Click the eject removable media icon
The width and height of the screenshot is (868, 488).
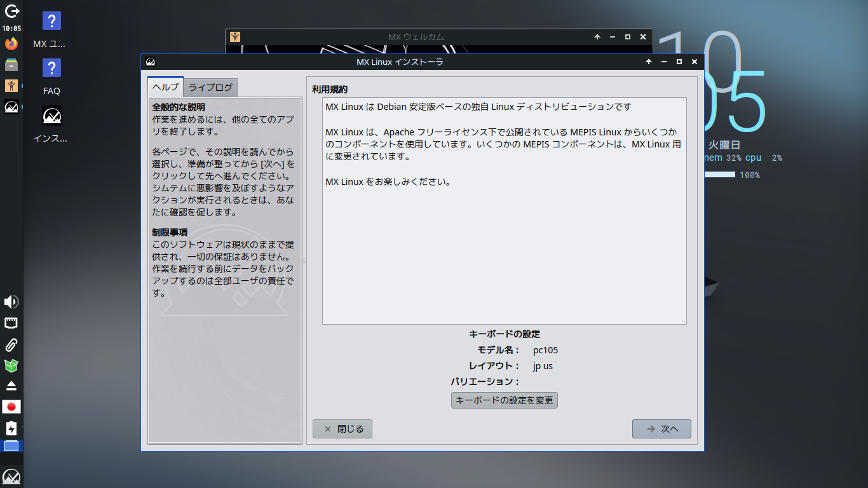point(11,386)
